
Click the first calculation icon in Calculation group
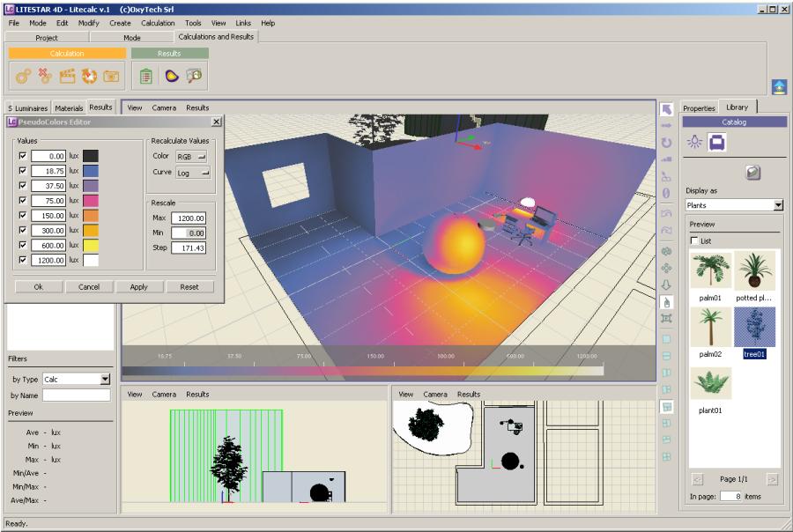point(20,77)
